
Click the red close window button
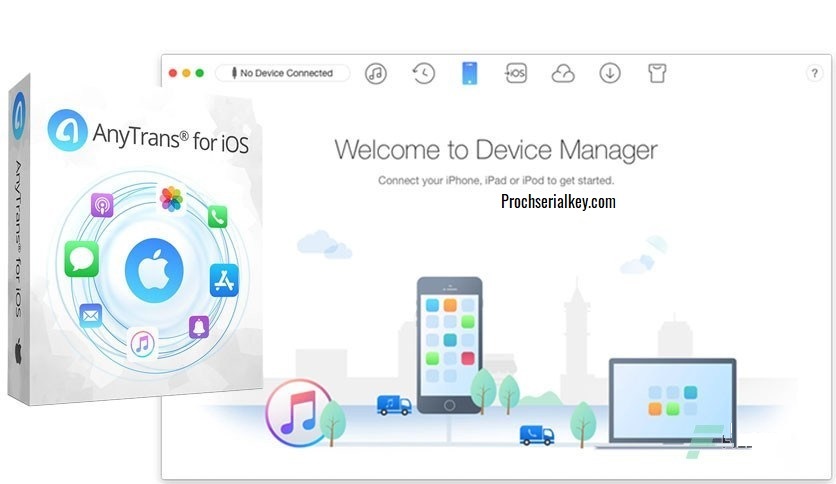(173, 73)
